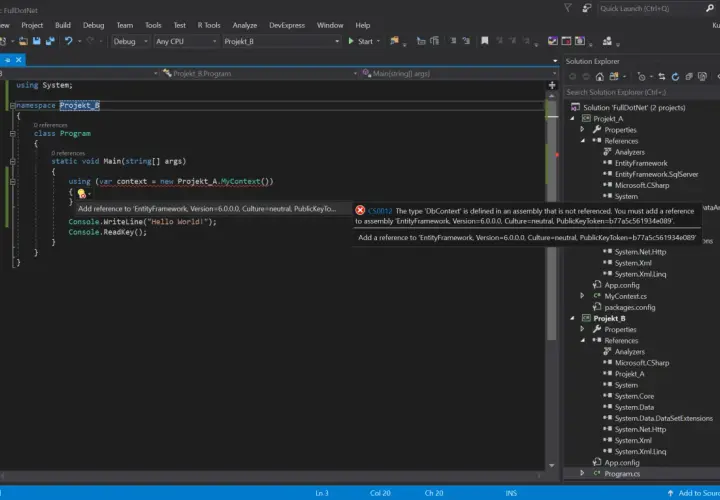The height and width of the screenshot is (500, 720).
Task: Open the R Tools menu
Action: click(209, 25)
